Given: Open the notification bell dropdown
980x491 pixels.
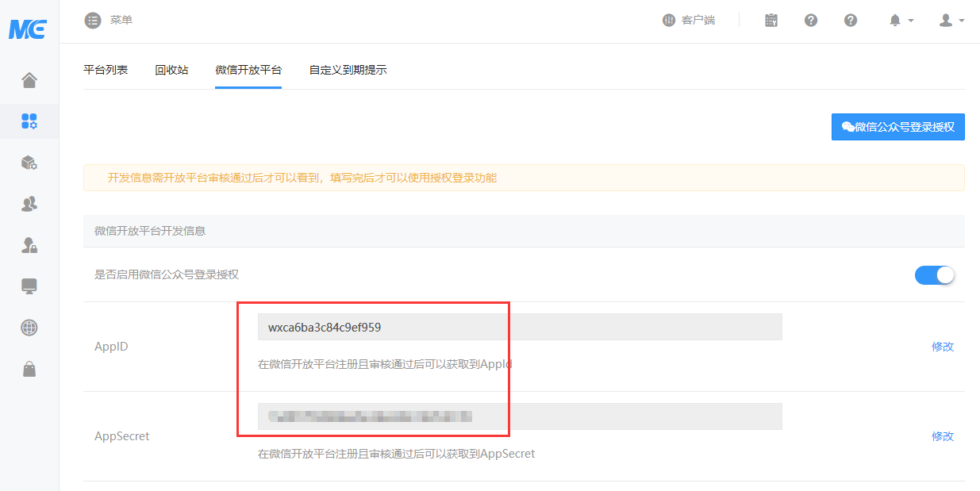Looking at the screenshot, I should (901, 20).
